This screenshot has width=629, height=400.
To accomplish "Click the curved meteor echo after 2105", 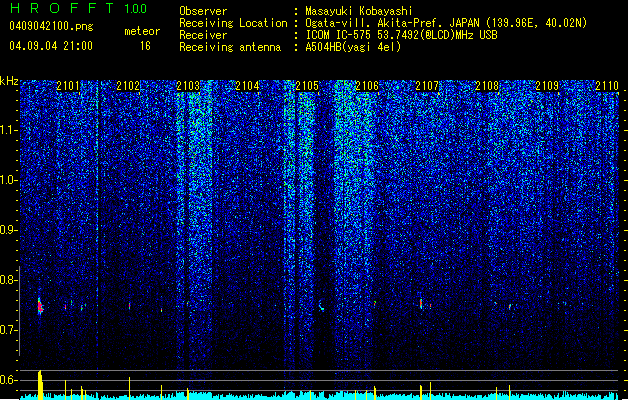I will coord(321,306).
